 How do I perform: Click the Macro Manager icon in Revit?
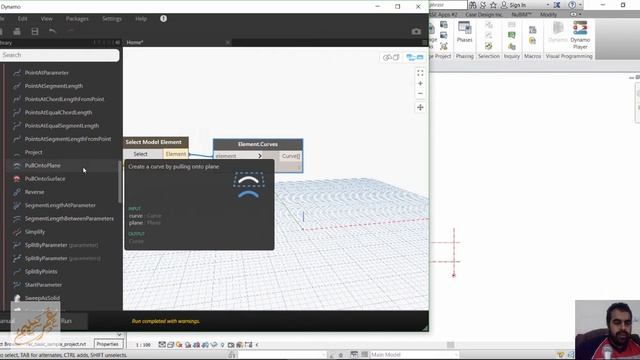(x=532, y=30)
